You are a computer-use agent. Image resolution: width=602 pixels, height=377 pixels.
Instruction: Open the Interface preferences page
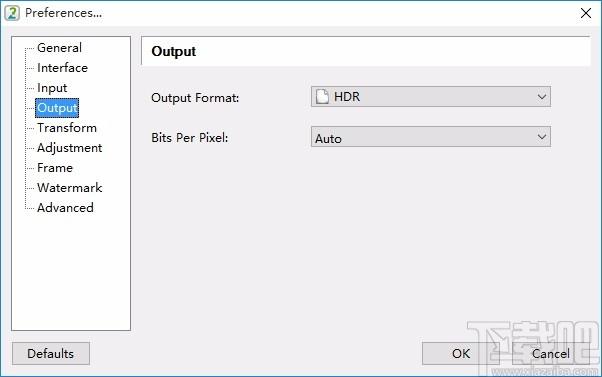(62, 68)
